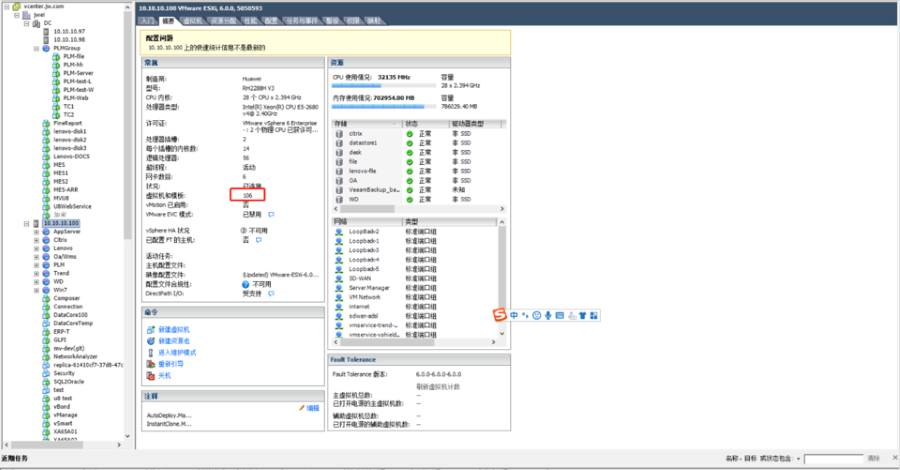Expand the Win7 resource pool node
Viewport: 900px width, 470px height.
[36, 290]
